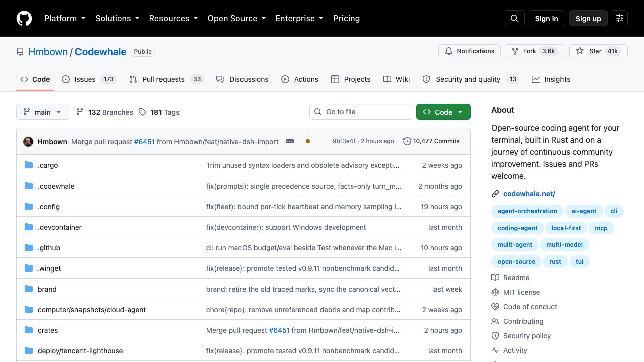Image resolution: width=644 pixels, height=362 pixels.
Task: Open the Discussions tab
Action: tap(243, 79)
